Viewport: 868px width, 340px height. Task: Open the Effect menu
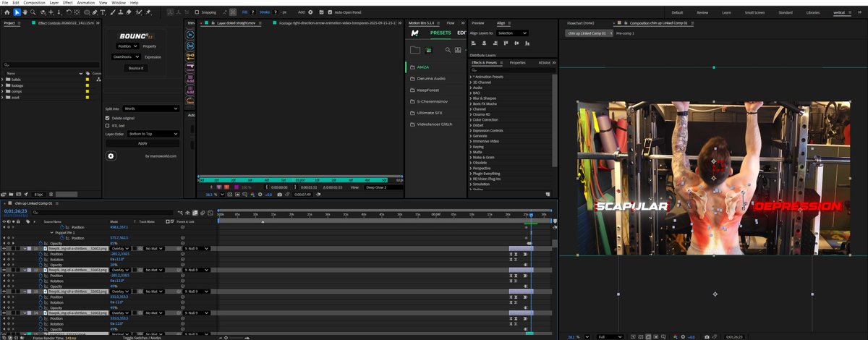tap(67, 3)
